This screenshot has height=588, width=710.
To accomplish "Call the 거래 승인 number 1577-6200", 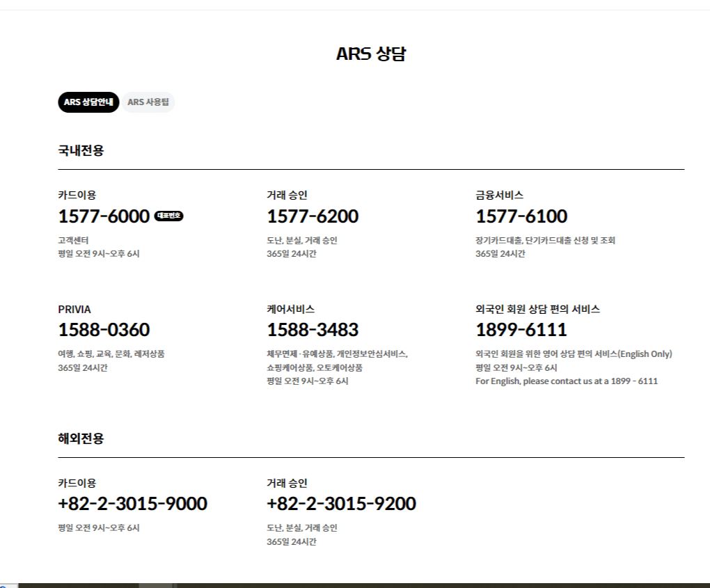I will [x=311, y=216].
